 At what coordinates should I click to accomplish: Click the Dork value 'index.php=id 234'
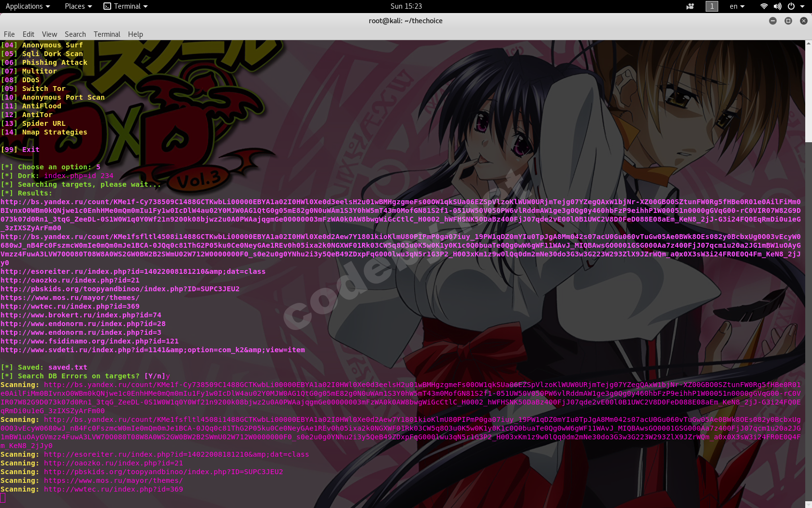(79, 176)
